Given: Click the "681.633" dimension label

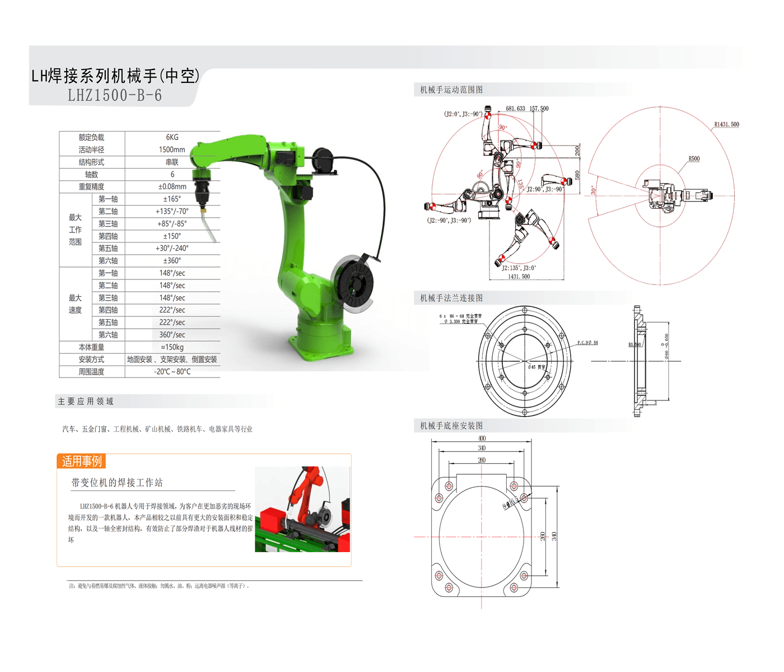Looking at the screenshot, I should coord(515,109).
